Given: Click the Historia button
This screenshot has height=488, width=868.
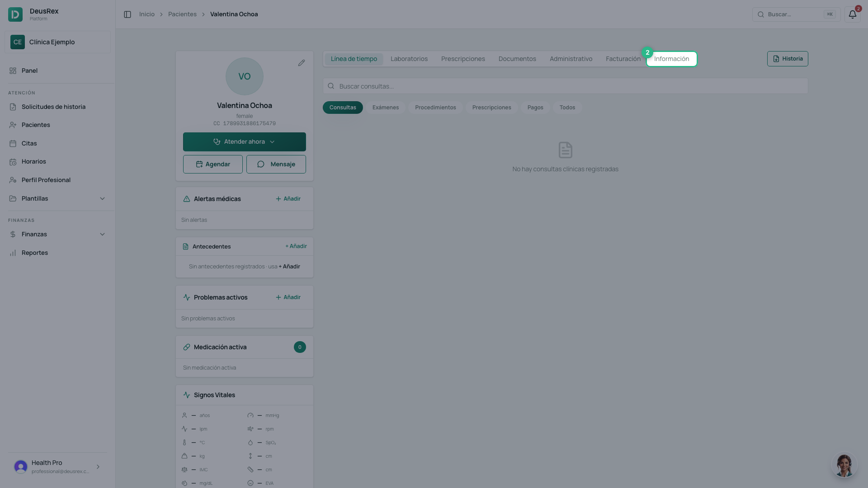Looking at the screenshot, I should pos(788,59).
